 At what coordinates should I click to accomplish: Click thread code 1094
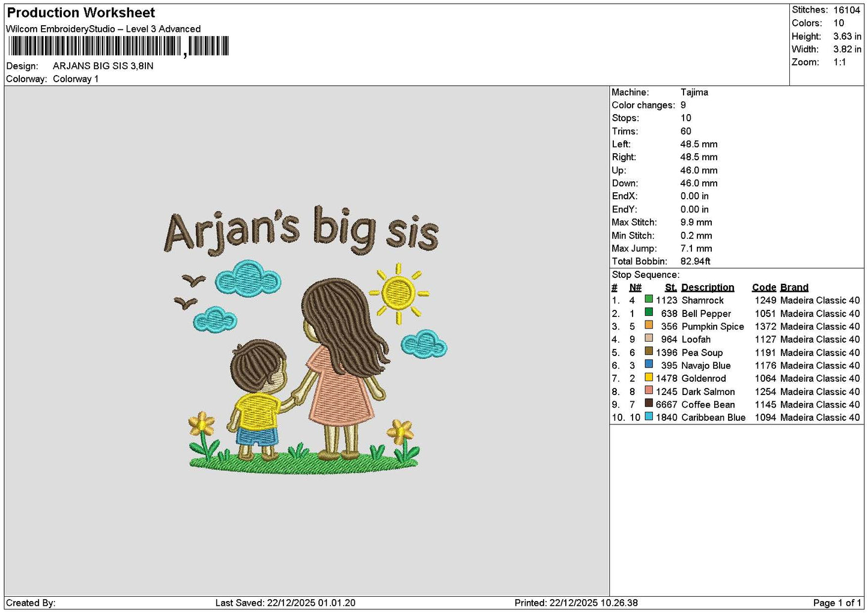[766, 417]
